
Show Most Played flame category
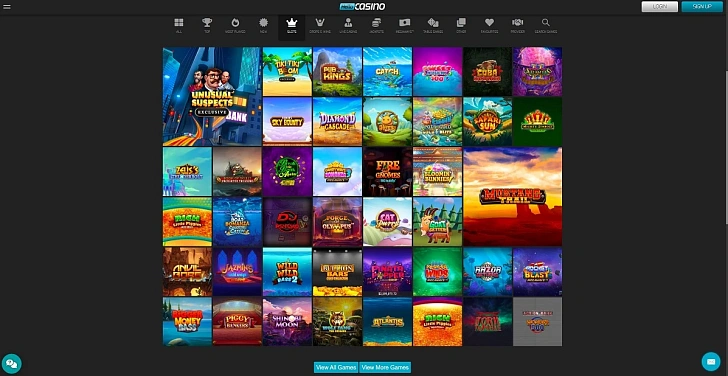[x=235, y=26]
